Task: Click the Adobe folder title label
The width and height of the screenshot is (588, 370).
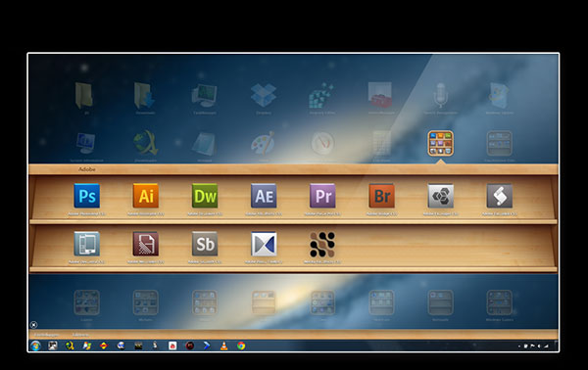Action: coord(87,169)
